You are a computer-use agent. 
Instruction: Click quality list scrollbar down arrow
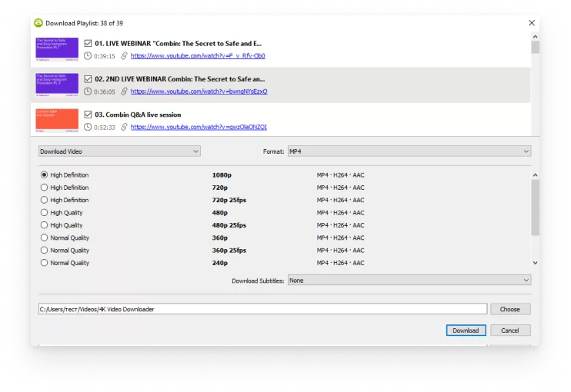point(535,263)
